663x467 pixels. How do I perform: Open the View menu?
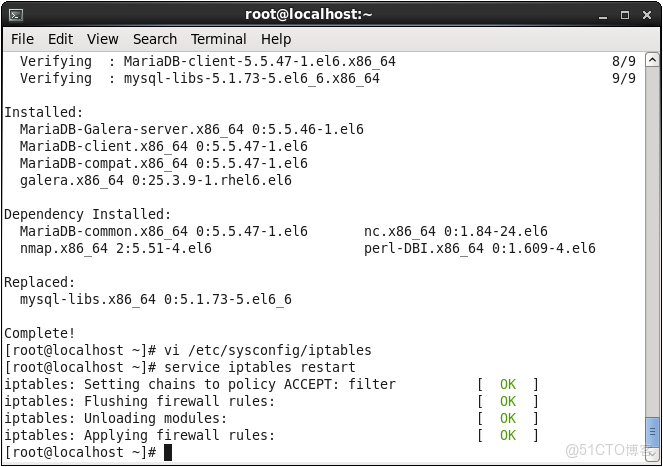pos(102,39)
